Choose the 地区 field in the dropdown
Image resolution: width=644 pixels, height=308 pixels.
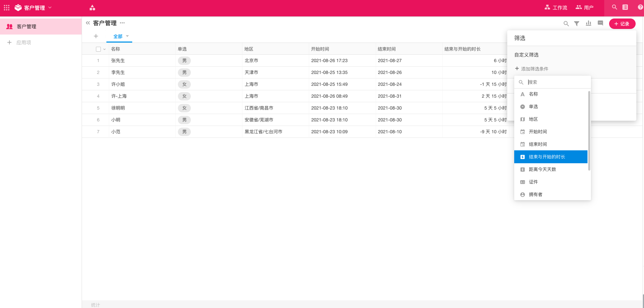551,119
